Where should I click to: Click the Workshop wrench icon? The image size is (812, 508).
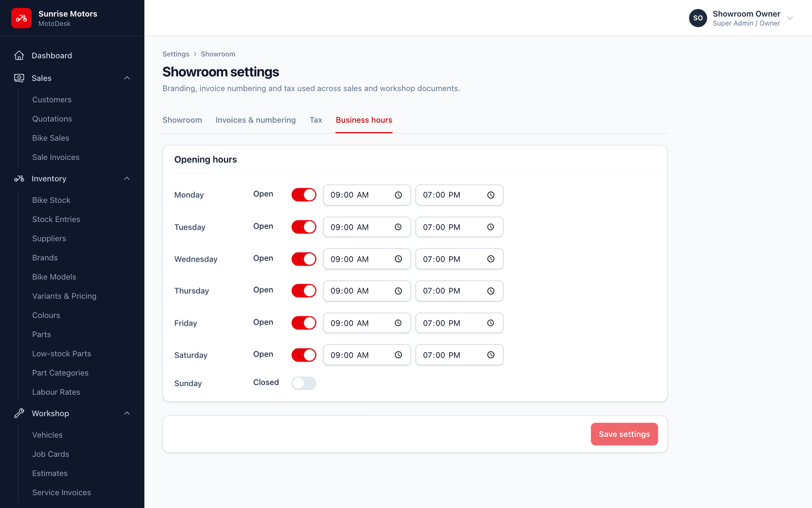(x=19, y=414)
